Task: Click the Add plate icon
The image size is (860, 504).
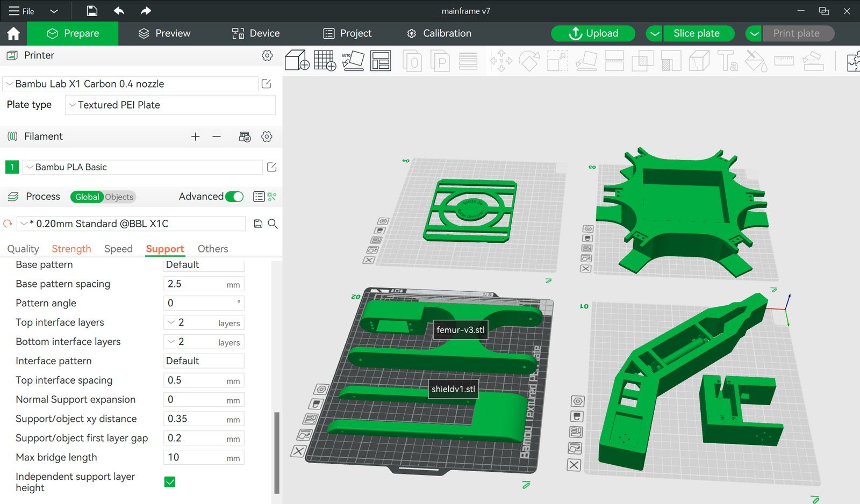Action: (x=325, y=61)
